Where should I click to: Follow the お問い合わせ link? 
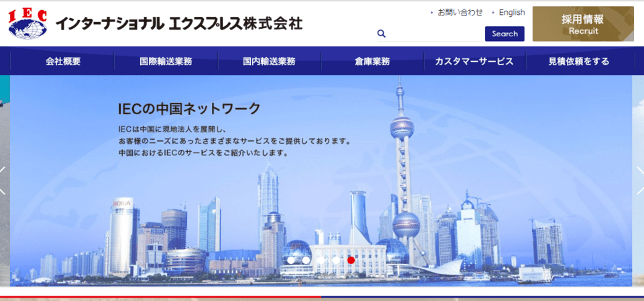(x=460, y=12)
